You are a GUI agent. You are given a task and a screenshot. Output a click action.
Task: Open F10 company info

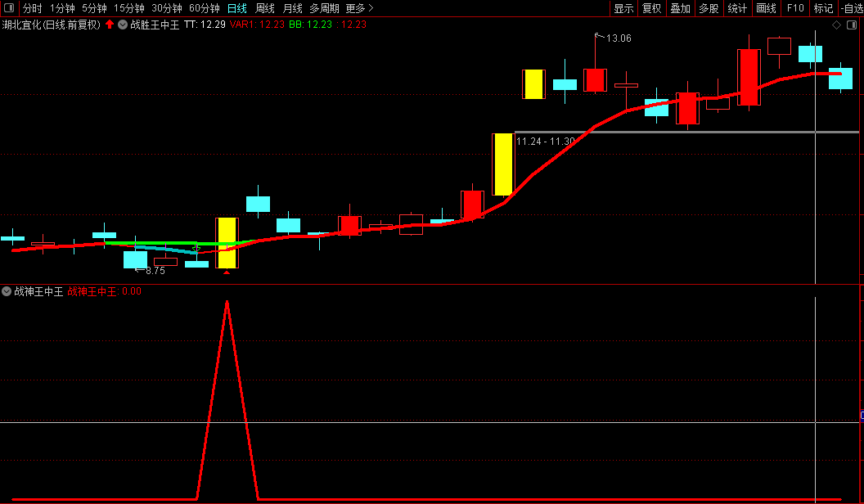point(795,8)
